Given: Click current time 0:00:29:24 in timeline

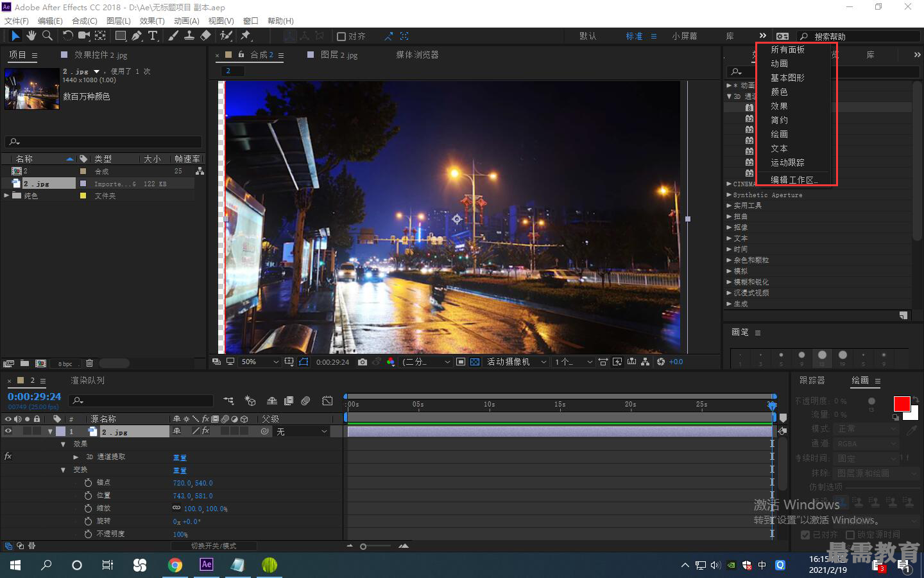Looking at the screenshot, I should click(34, 397).
